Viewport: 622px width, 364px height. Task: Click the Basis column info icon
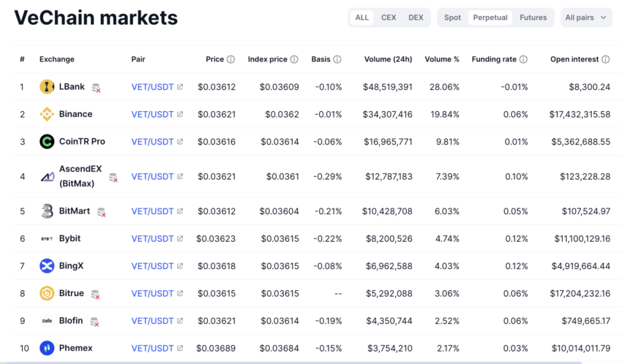tap(337, 59)
